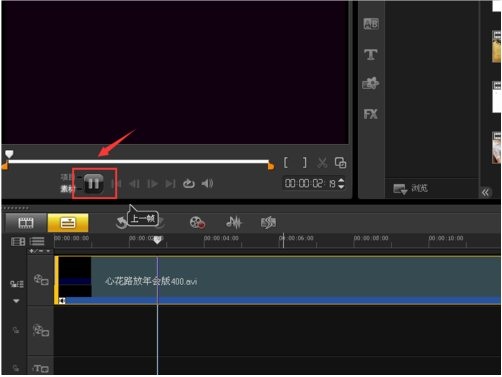Click the left orange trim marker
This screenshot has width=502, height=377.
tap(5, 166)
